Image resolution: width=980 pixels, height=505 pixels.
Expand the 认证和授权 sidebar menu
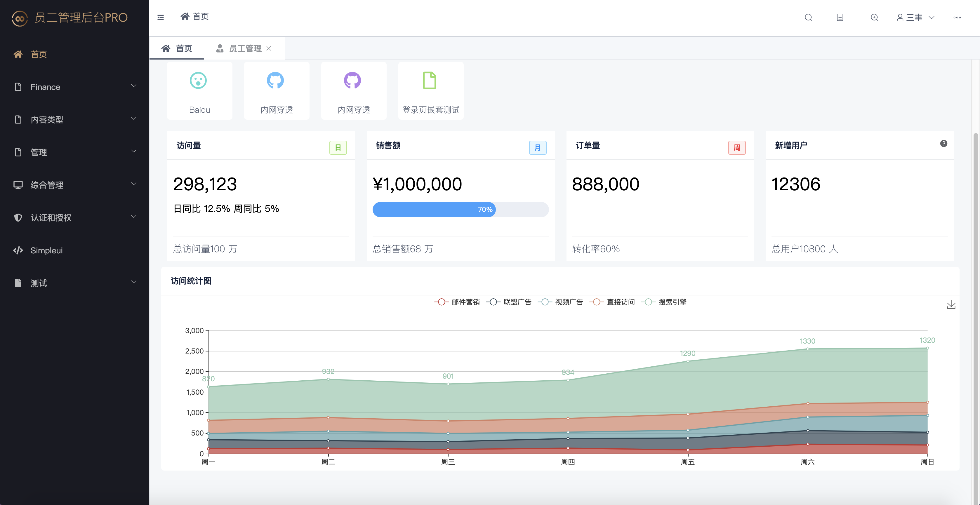(74, 217)
